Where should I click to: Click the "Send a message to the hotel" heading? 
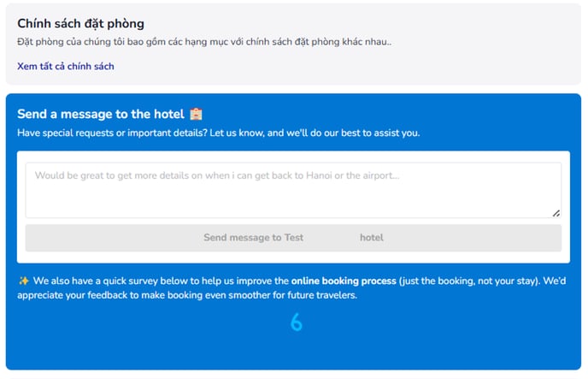point(100,114)
